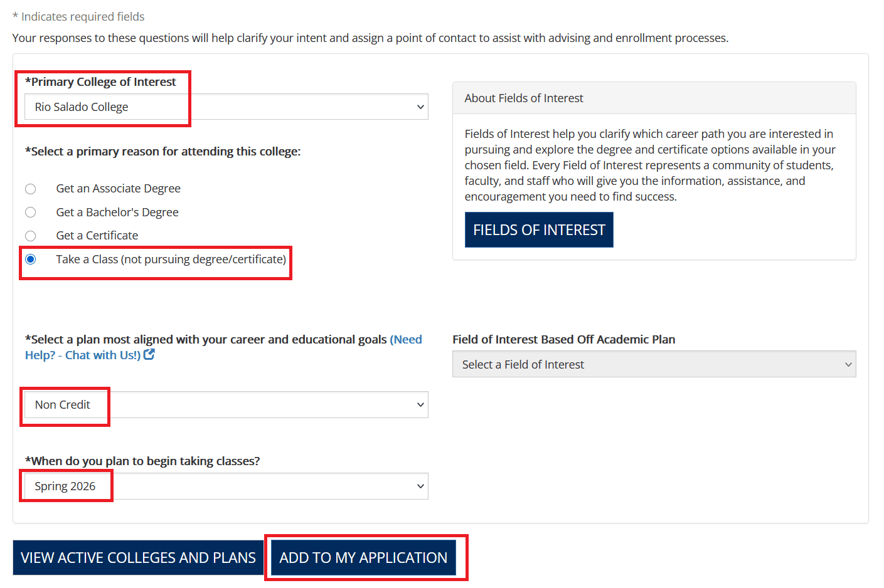Click the chevron arrow on Non Credit box
The image size is (884, 588).
pos(420,405)
